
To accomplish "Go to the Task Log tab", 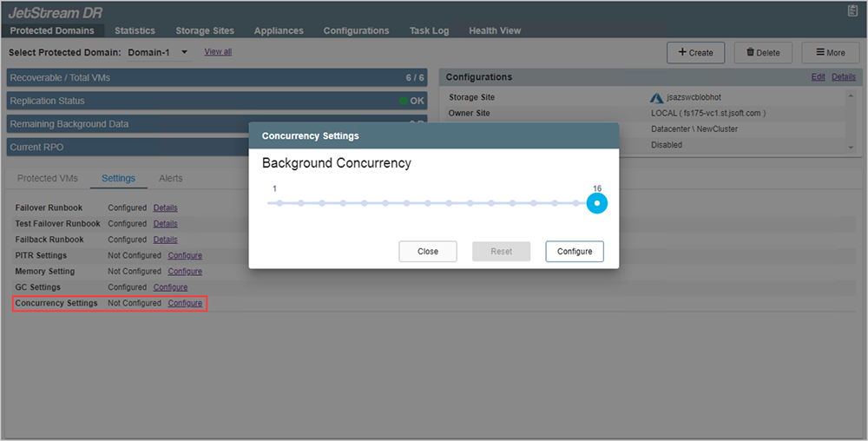I will [429, 30].
